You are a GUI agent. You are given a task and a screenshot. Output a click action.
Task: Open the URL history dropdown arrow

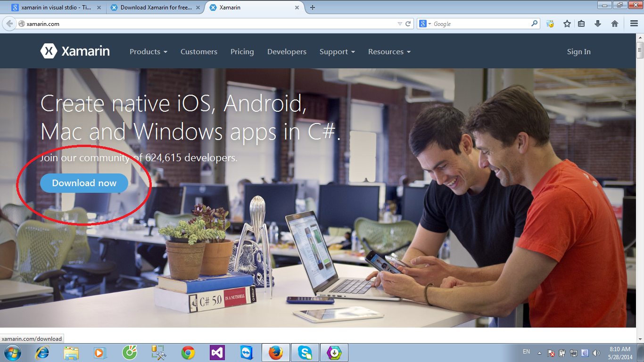(x=400, y=24)
